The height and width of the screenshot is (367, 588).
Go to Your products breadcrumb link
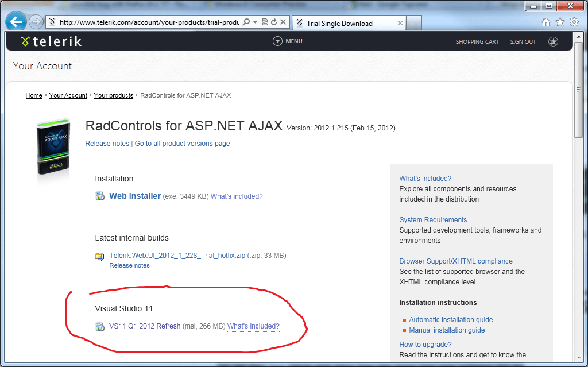click(114, 95)
